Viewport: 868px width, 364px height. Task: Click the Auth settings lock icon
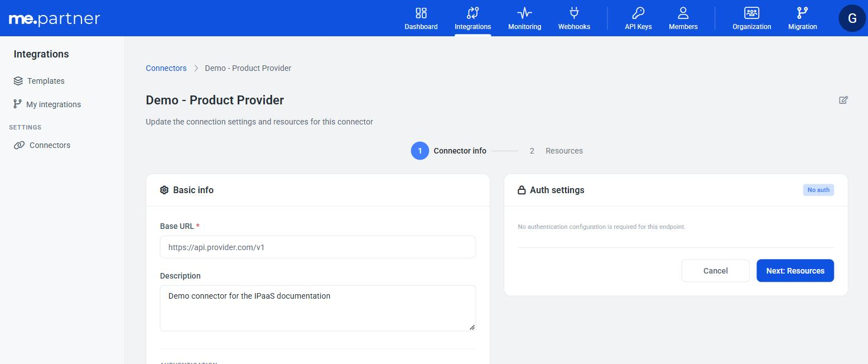(x=522, y=190)
